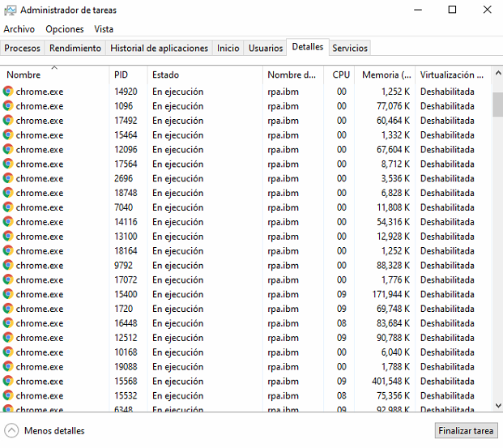Viewport: 503px width, 448px height.
Task: Select memory value 6,040 K
Action: coord(395,352)
